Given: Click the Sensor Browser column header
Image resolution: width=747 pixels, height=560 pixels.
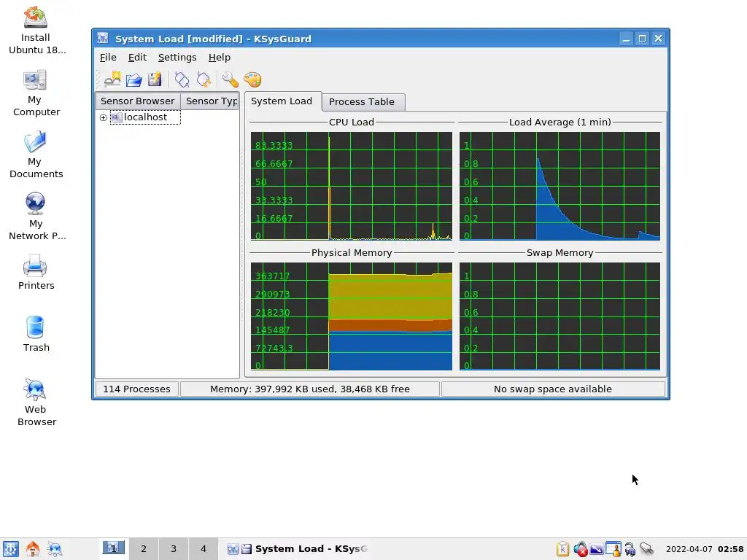Looking at the screenshot, I should (x=138, y=101).
